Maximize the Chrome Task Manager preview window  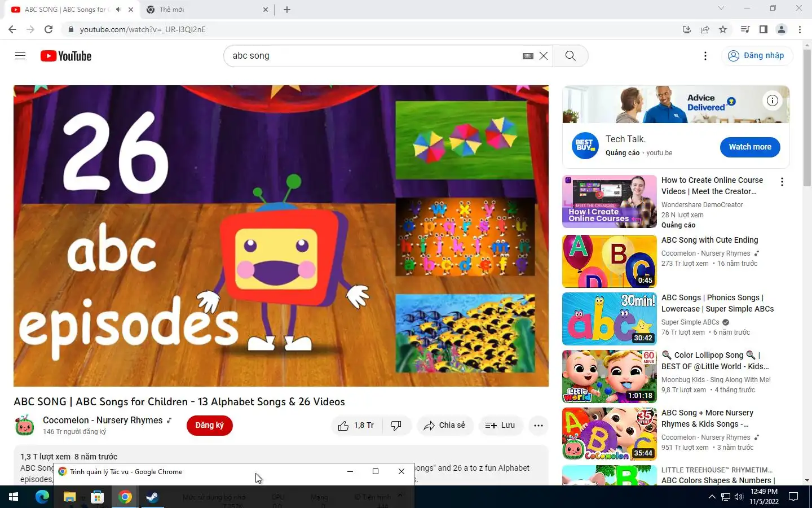tap(376, 471)
